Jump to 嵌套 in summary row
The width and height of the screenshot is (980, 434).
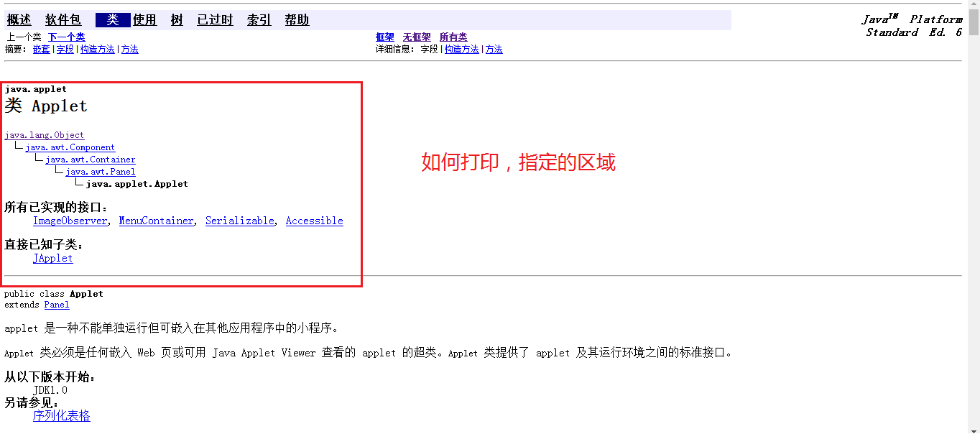[42, 50]
